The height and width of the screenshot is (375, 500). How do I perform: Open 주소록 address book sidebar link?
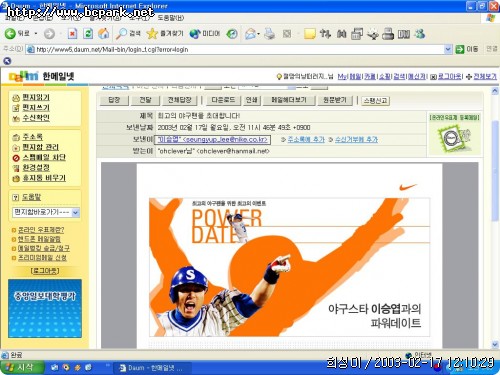coord(32,137)
